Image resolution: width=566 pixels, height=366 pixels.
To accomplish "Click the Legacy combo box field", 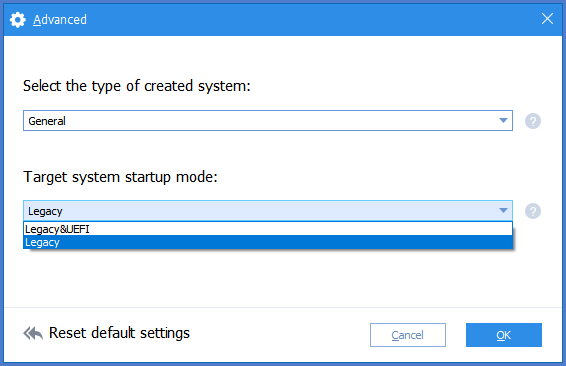I will point(268,211).
